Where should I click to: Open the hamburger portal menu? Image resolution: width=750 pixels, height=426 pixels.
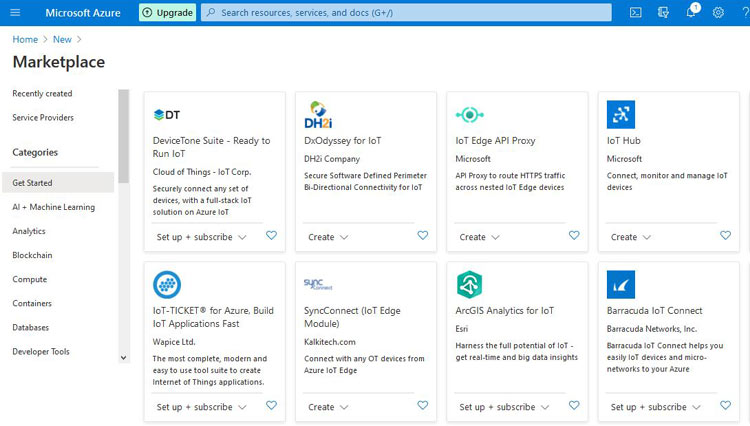pos(15,12)
